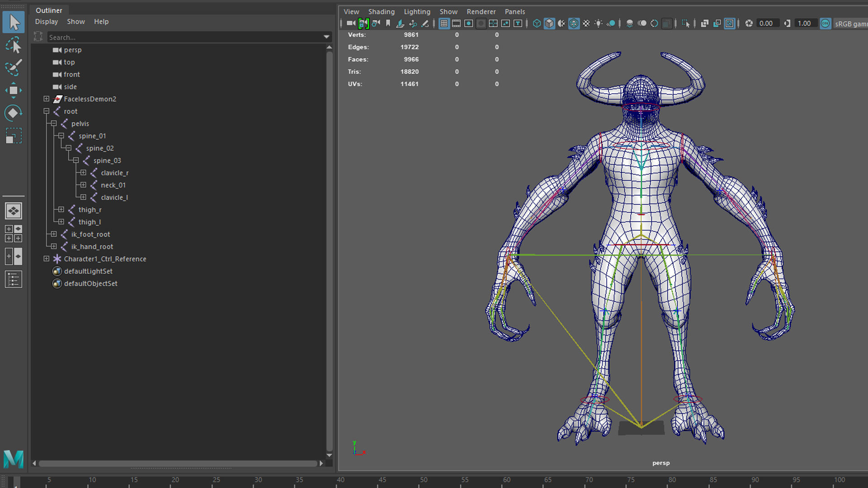Open the viewport Renderer menu
Image resolution: width=868 pixels, height=488 pixels.
(x=481, y=12)
